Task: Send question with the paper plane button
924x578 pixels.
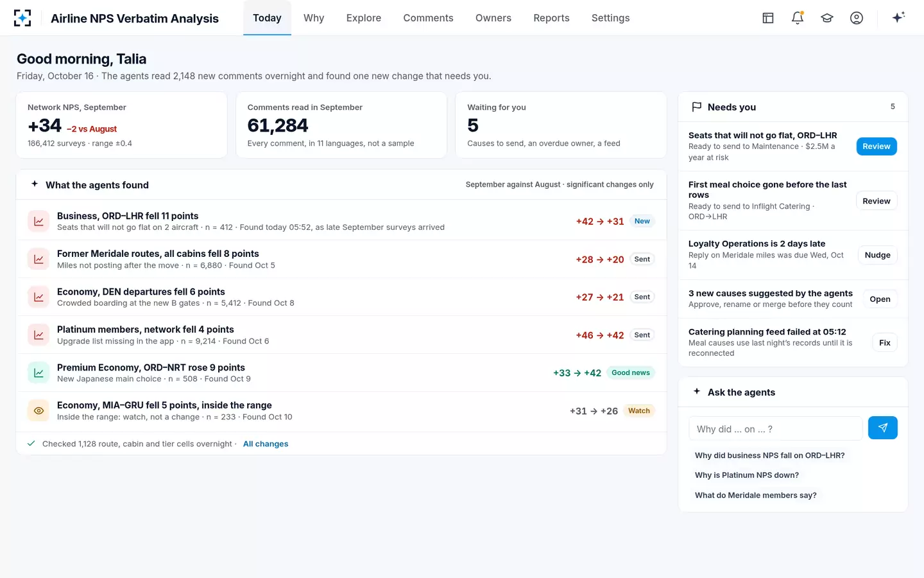Action: coord(882,428)
